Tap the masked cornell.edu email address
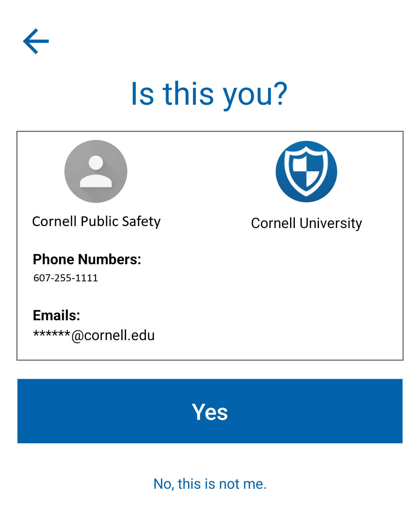 click(94, 335)
